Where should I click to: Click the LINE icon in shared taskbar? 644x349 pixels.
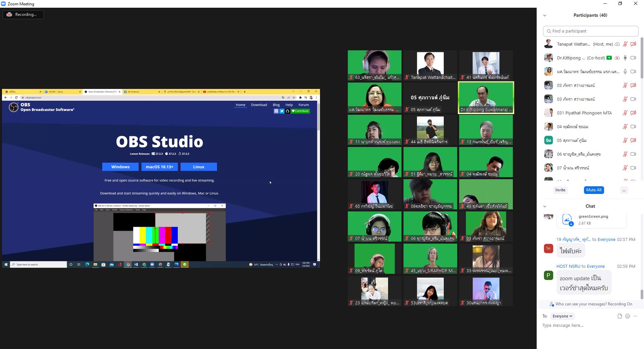(184, 264)
